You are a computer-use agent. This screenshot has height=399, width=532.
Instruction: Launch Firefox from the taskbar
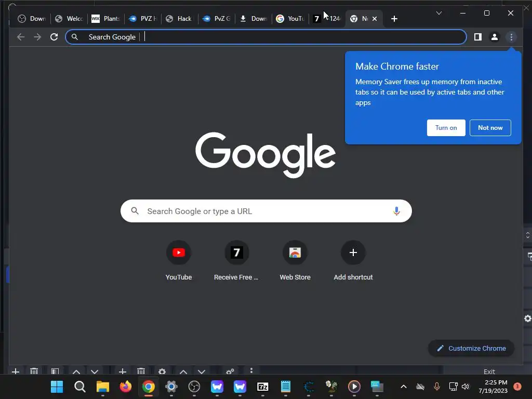coord(126,387)
